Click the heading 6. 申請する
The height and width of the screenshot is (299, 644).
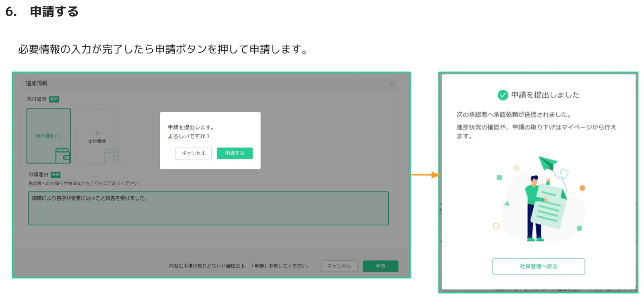[42, 11]
